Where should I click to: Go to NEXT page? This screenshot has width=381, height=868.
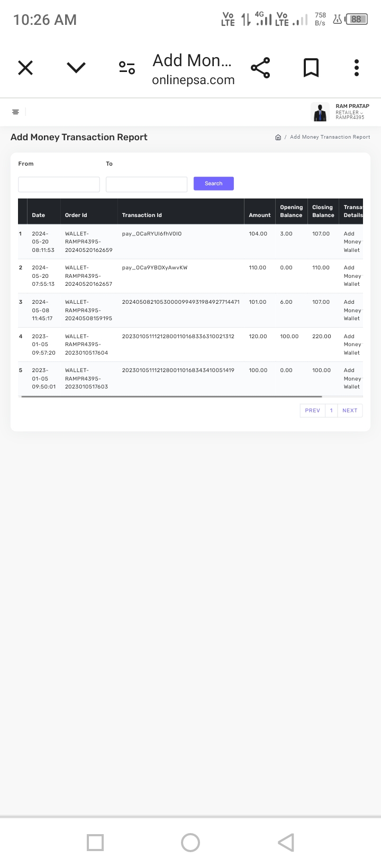[x=350, y=411]
